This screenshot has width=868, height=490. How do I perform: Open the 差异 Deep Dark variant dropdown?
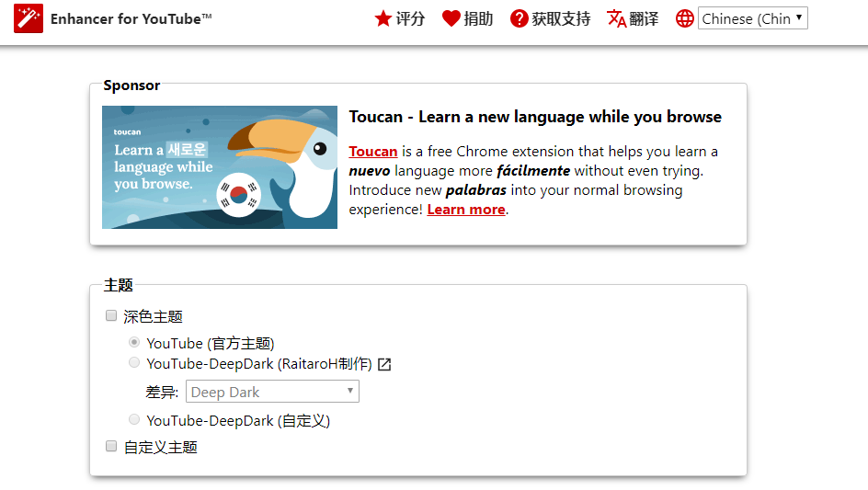click(272, 392)
